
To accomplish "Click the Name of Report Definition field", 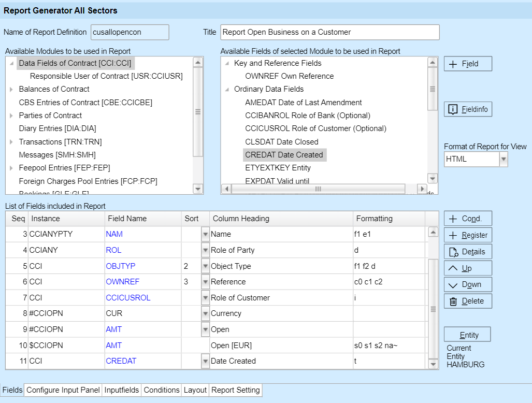I will 130,32.
